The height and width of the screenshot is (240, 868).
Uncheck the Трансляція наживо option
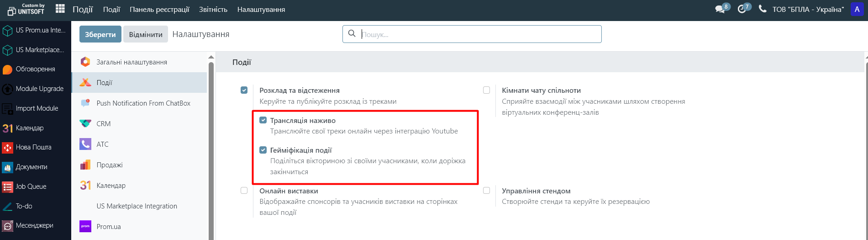pos(263,120)
